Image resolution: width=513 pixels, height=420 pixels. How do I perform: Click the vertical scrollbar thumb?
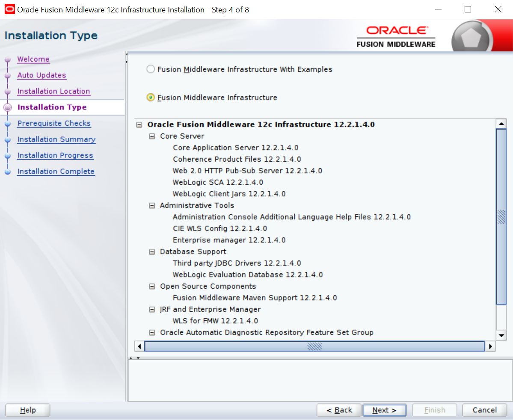coord(501,216)
